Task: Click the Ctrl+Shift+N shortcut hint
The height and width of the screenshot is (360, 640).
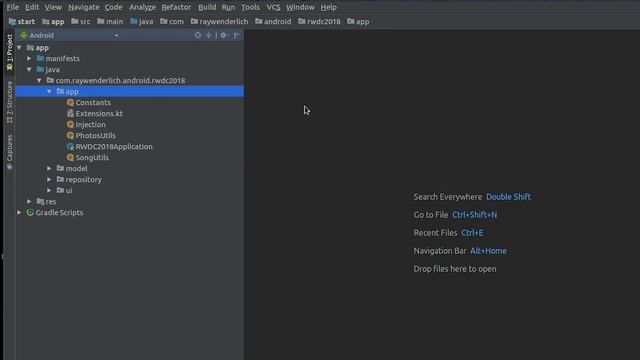Action: 475,215
